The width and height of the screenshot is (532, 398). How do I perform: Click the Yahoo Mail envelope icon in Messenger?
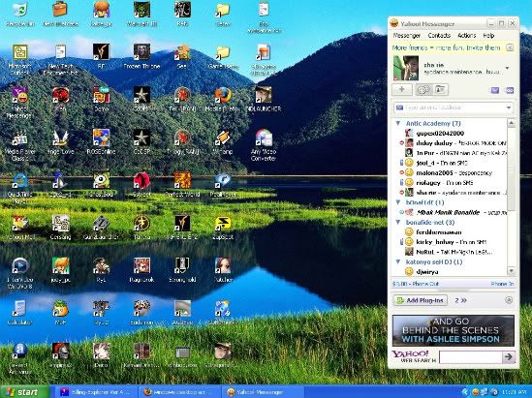pos(495,90)
